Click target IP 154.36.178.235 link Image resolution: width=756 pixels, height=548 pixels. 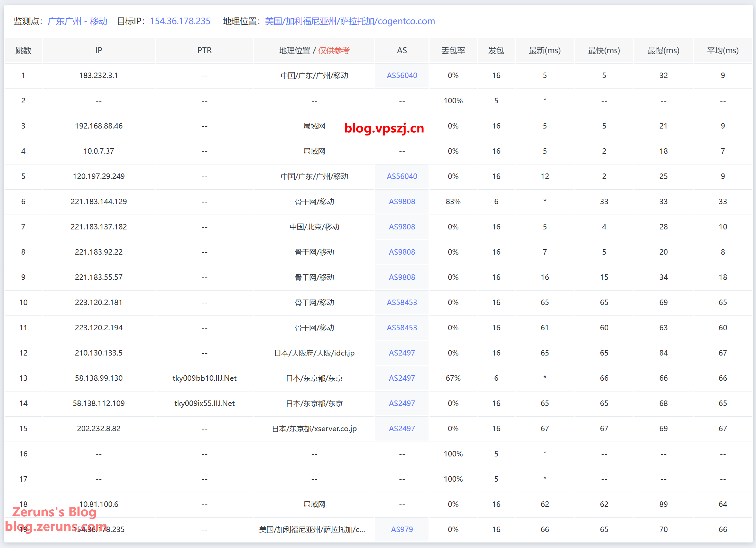tap(180, 21)
